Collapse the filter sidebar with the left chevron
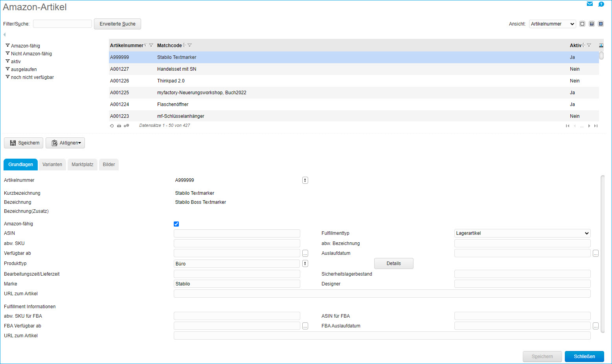Screen dimensions: 612x364 click(4, 34)
